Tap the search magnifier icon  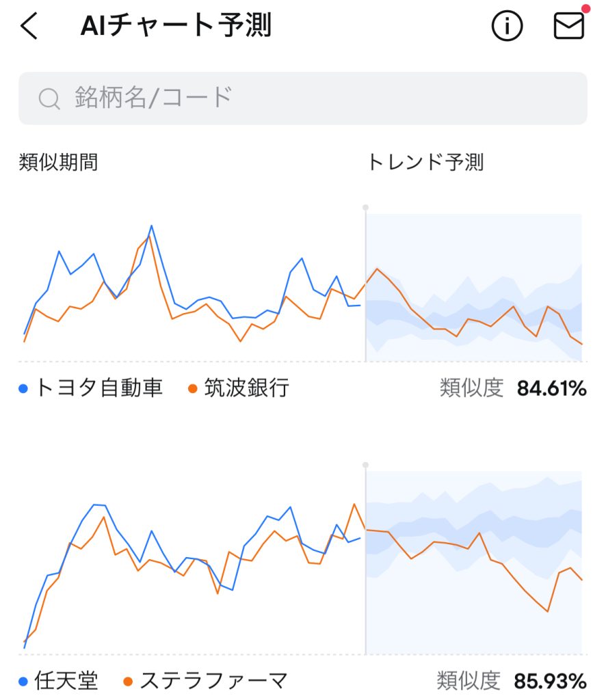coord(49,99)
